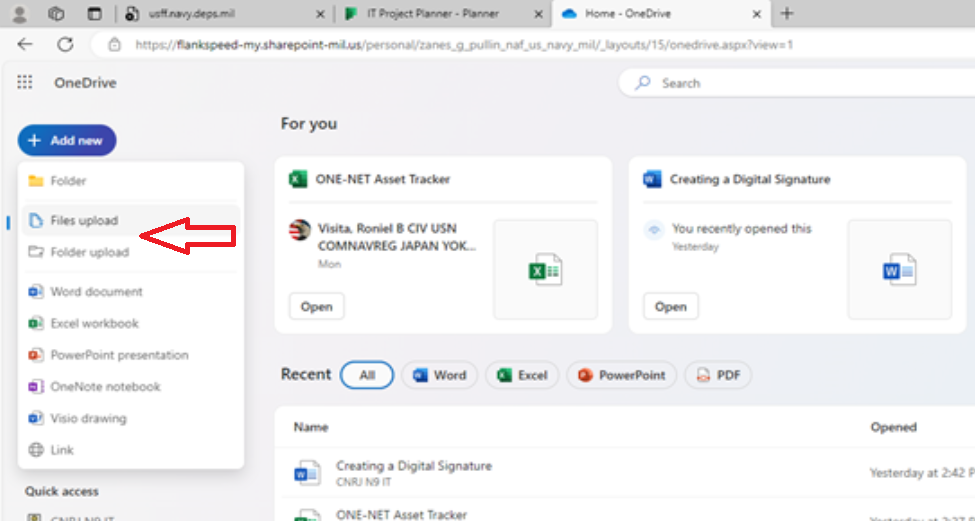Screen dimensions: 975x521
Task: Sort by the Name column header
Action: tap(311, 427)
